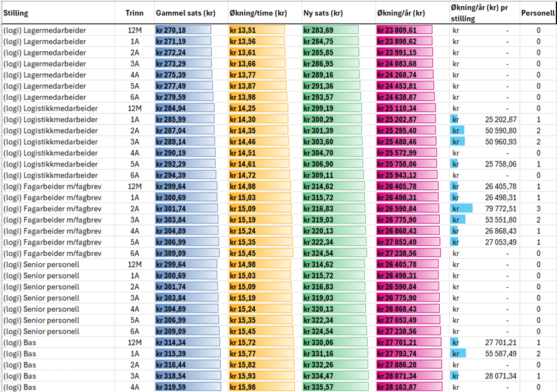557x392 pixels.
Task: Select the "Økning/år (kr)" column header
Action: (x=400, y=13)
